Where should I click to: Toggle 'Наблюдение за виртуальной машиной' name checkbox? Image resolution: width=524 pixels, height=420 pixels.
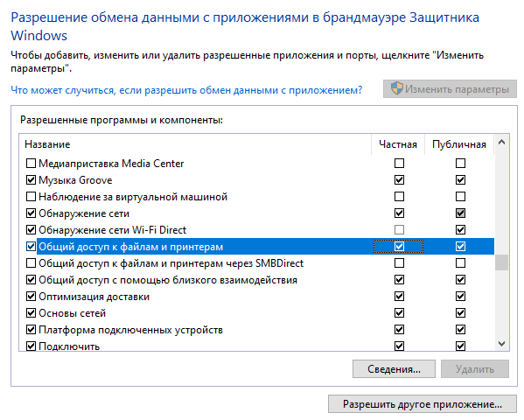click(31, 196)
